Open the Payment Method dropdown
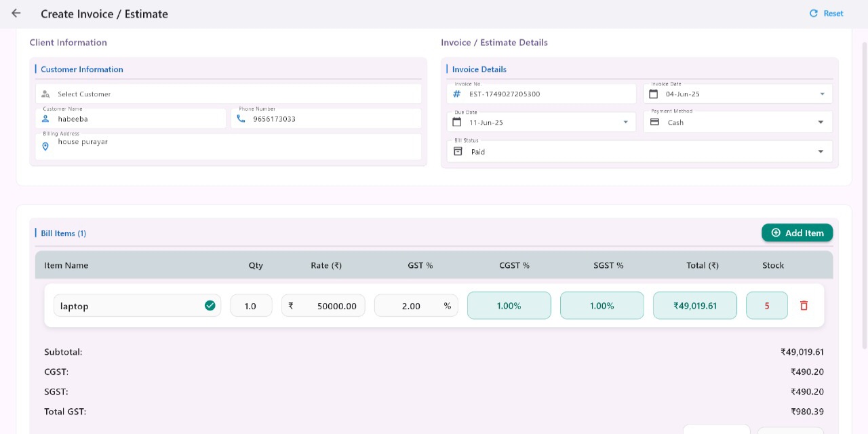Viewport: 868px width, 434px height. click(821, 123)
